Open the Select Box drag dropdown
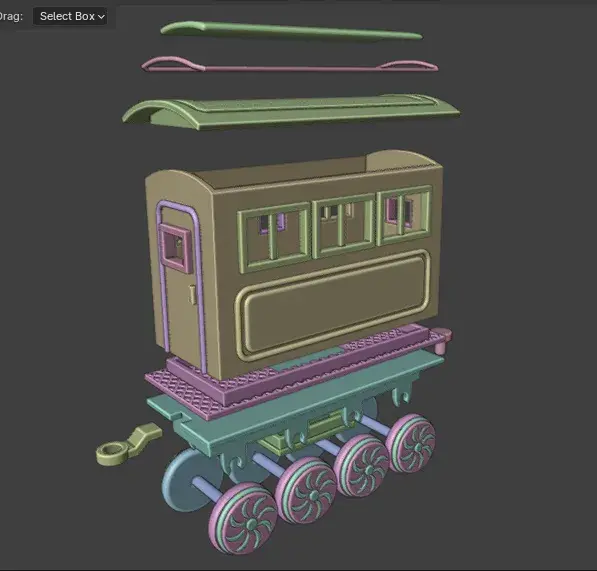597x571 pixels. 70,16
